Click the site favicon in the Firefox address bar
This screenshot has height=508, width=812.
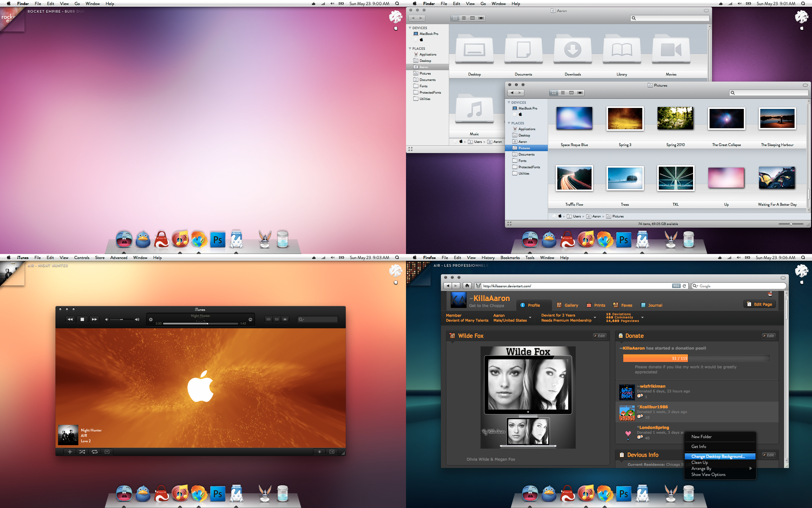pos(478,286)
